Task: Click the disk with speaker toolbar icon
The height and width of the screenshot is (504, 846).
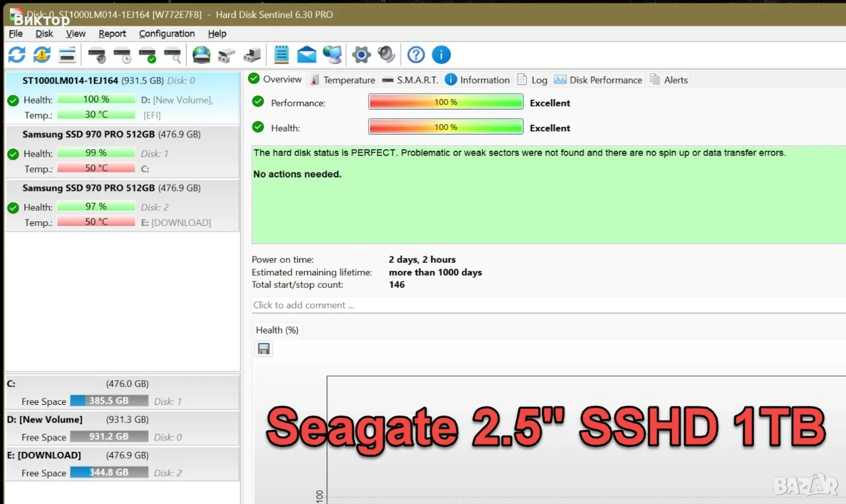Action: click(96, 55)
